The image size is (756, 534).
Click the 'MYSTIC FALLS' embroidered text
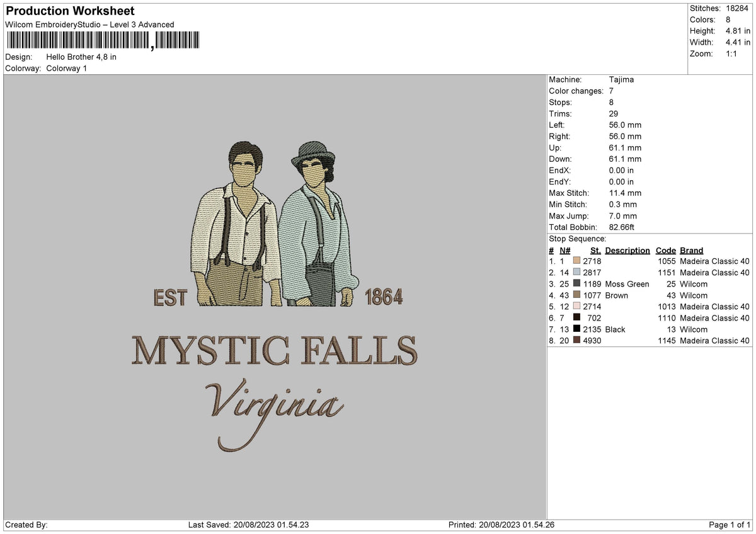click(x=275, y=350)
